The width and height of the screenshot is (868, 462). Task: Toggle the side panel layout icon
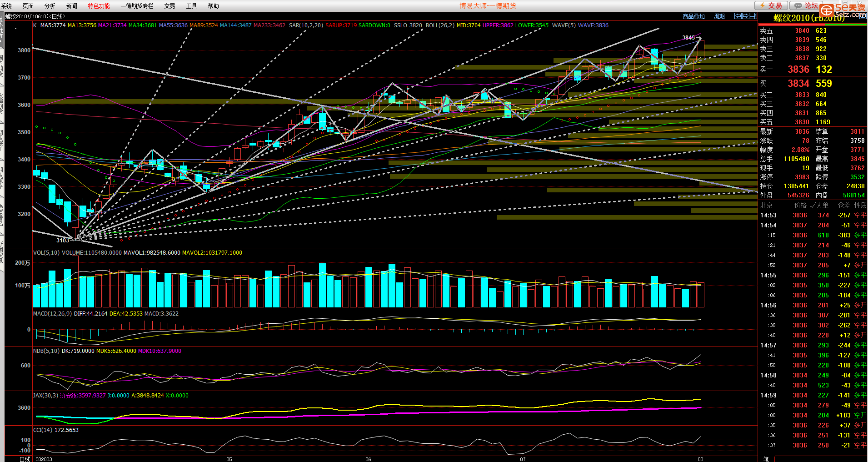coord(753,16)
